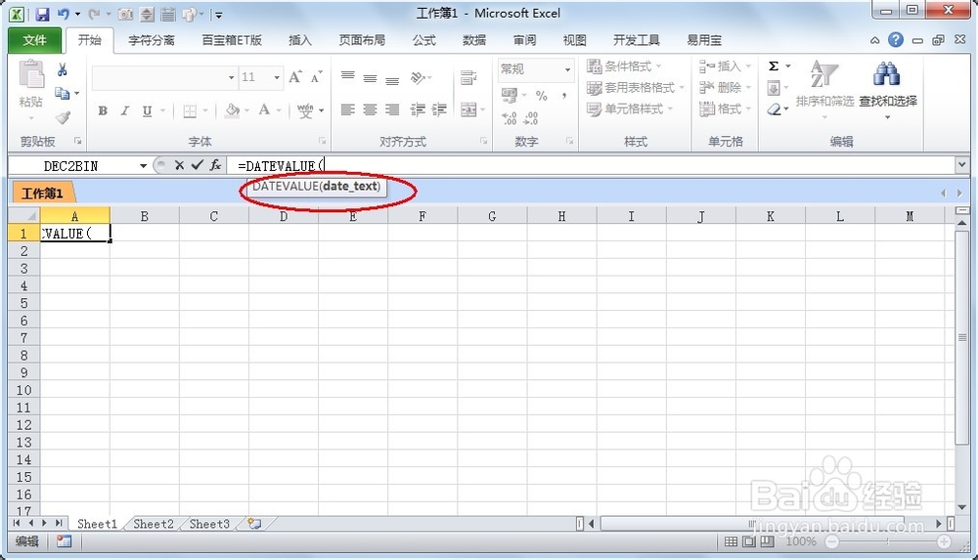Click the Find and Select binoculars icon
Viewport: 978px width, 560px height.
point(886,74)
